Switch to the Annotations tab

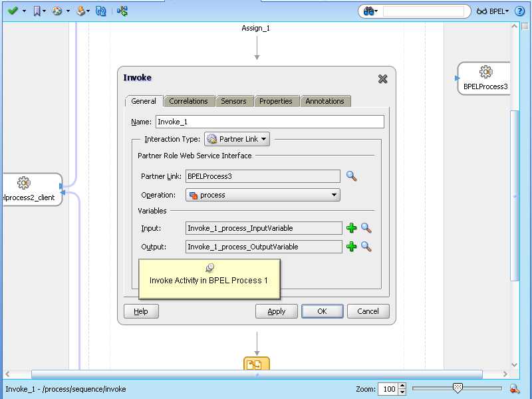pos(325,101)
